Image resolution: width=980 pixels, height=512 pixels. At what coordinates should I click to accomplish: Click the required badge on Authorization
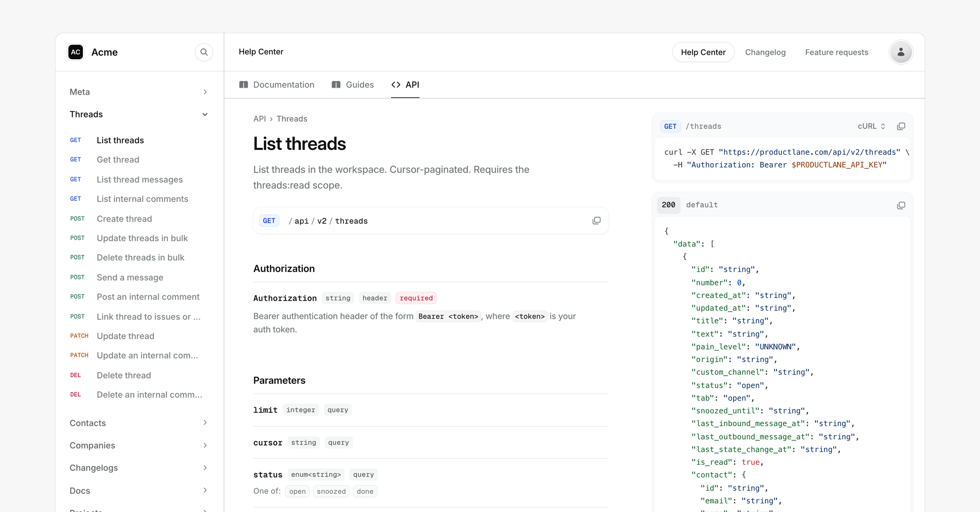[416, 298]
